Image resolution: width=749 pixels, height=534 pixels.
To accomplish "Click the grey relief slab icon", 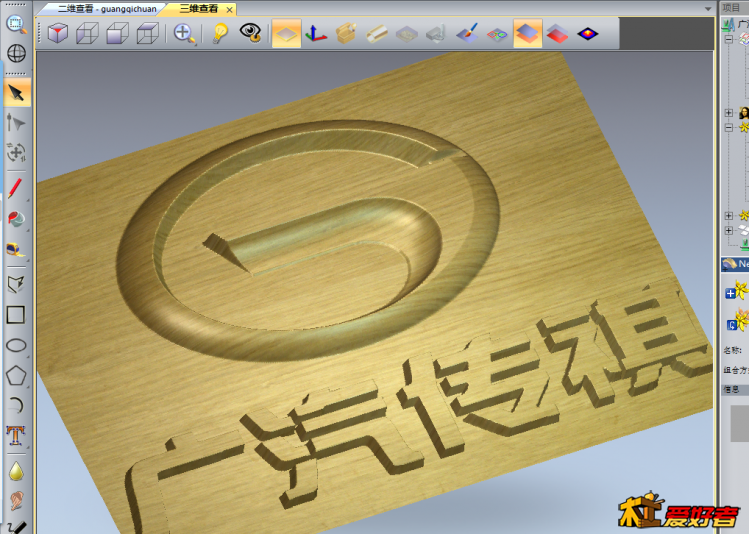I will 407,33.
